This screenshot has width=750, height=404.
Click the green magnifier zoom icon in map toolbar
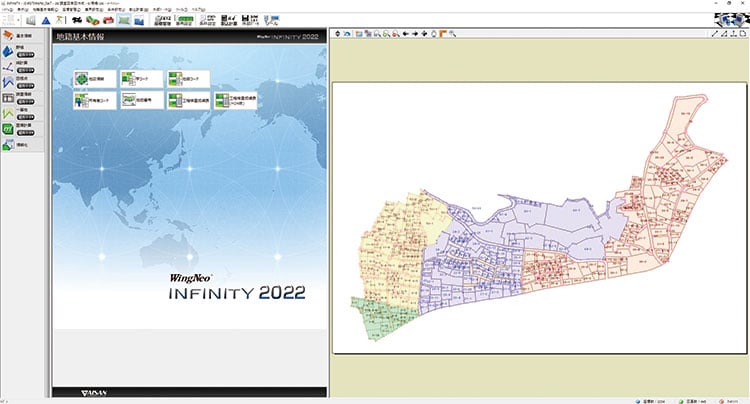point(386,34)
